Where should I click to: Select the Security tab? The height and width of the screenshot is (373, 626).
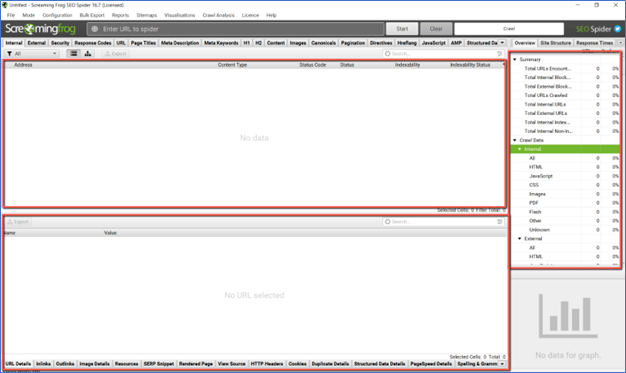pyautogui.click(x=60, y=43)
